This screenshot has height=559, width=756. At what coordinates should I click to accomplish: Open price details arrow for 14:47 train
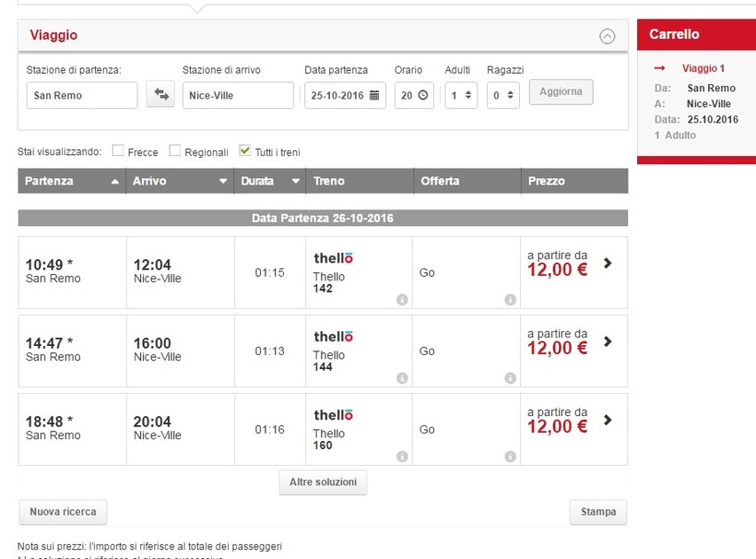click(x=607, y=341)
